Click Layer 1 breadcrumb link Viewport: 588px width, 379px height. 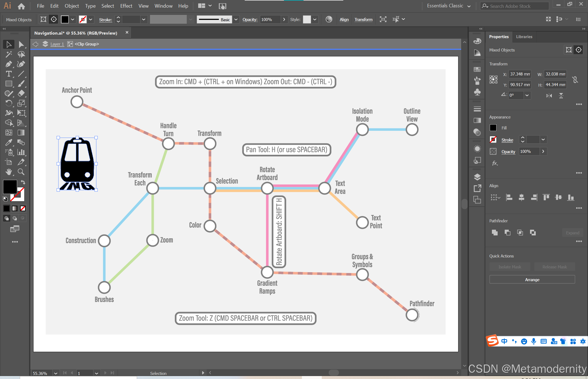pos(57,44)
